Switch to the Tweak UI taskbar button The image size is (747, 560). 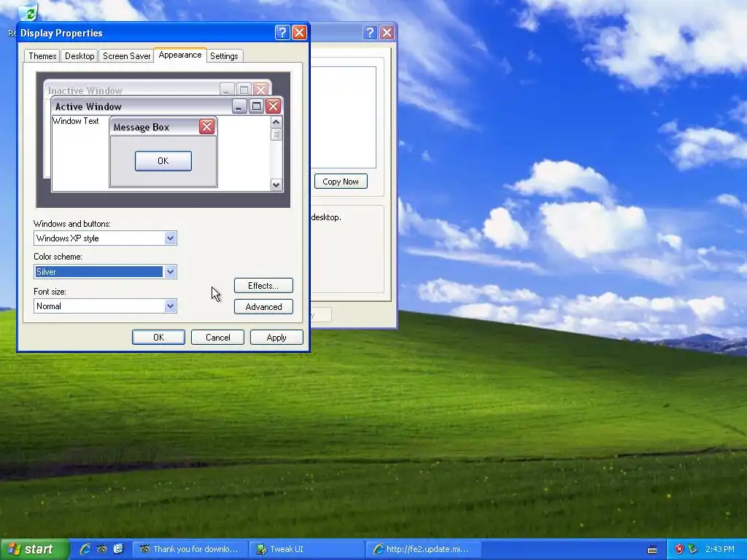pyautogui.click(x=307, y=549)
